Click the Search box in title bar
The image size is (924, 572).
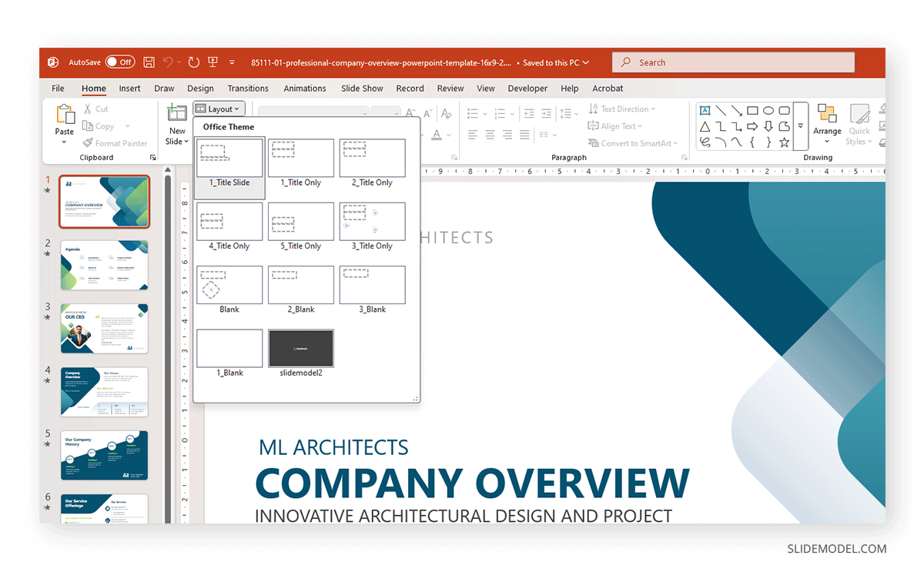tap(733, 62)
